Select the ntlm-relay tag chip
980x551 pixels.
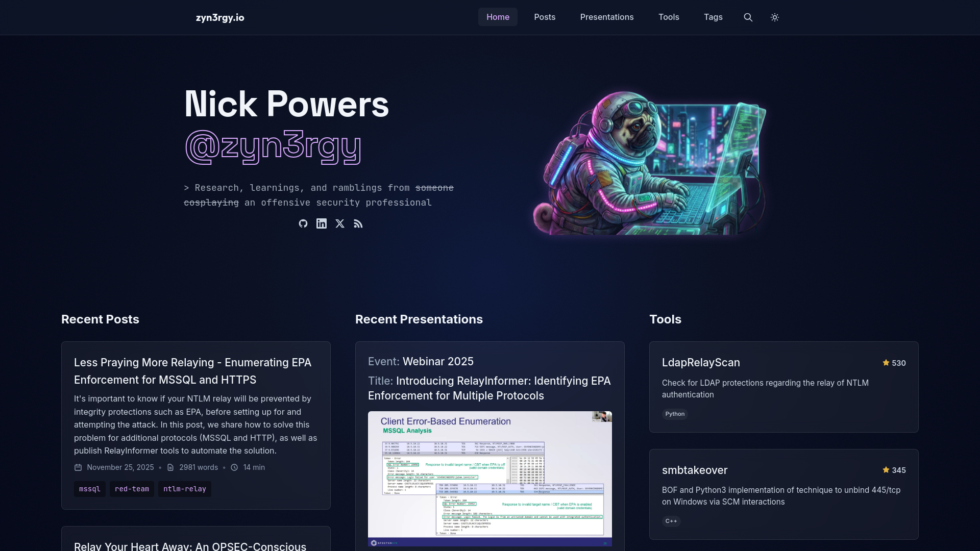click(x=184, y=489)
